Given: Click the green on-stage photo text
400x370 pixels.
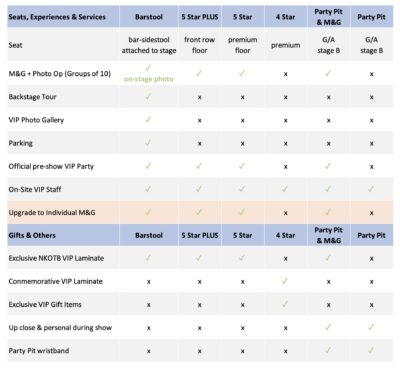Looking at the screenshot, I should click(149, 79).
